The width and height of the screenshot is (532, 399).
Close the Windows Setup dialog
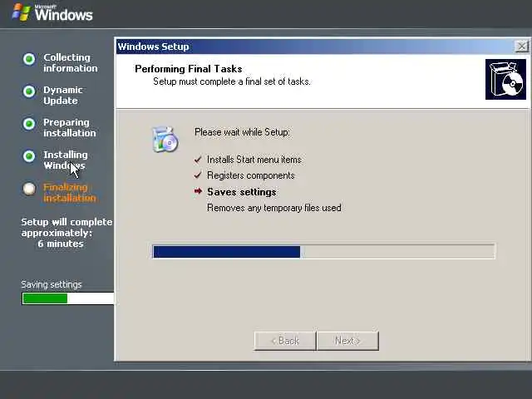pyautogui.click(x=521, y=47)
